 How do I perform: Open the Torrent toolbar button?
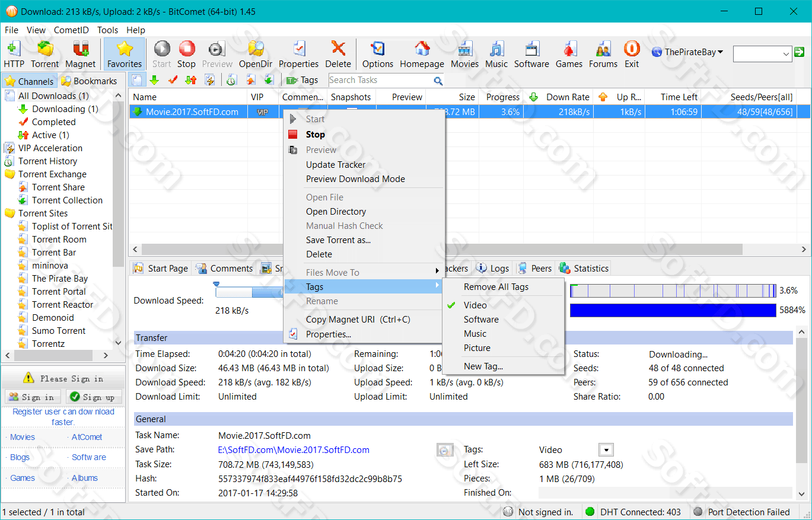[45, 54]
